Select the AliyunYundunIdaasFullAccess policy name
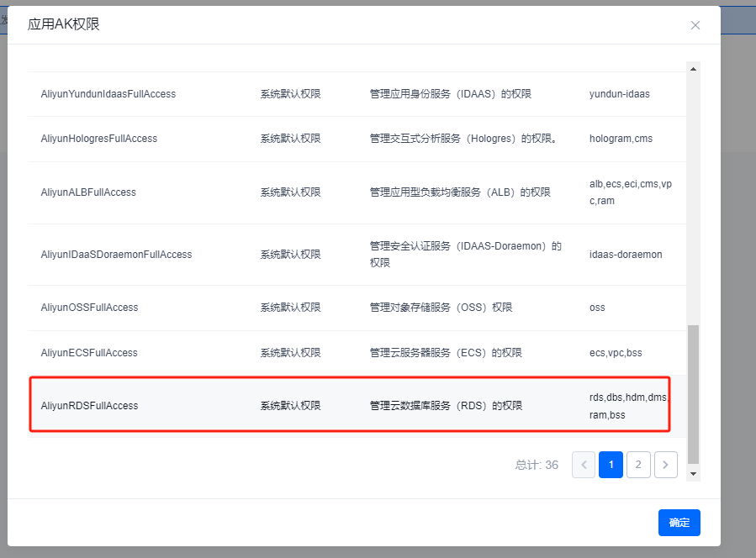This screenshot has width=756, height=558. (x=108, y=94)
